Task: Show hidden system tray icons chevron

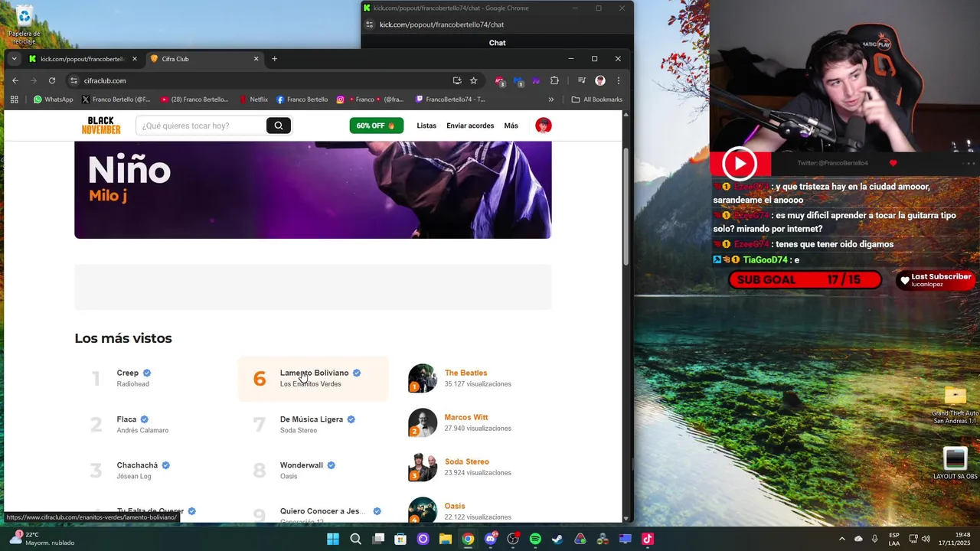Action: point(842,539)
